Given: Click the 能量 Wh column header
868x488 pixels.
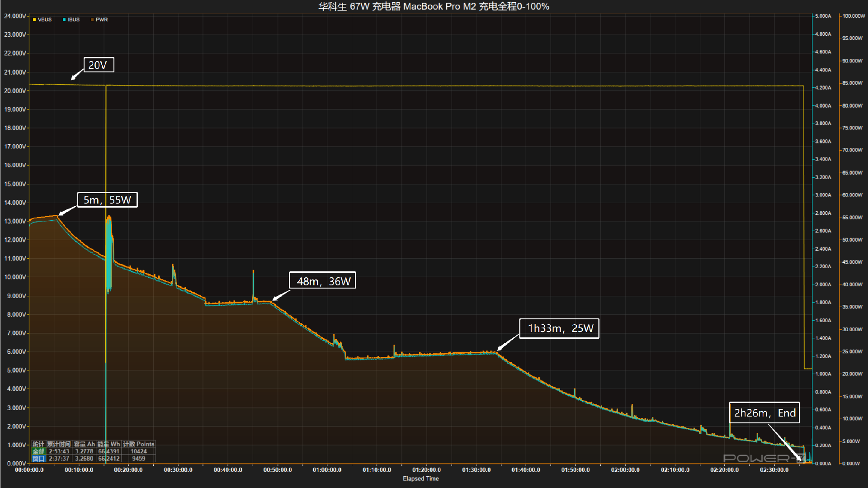Looking at the screenshot, I should pyautogui.click(x=108, y=444).
